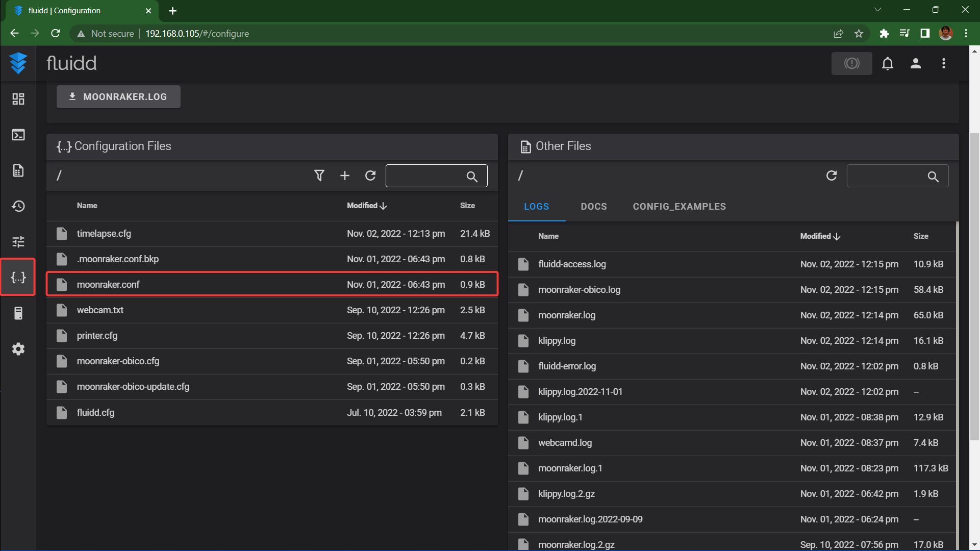980x551 pixels.
Task: Switch to the DOCS tab
Action: [x=594, y=207]
